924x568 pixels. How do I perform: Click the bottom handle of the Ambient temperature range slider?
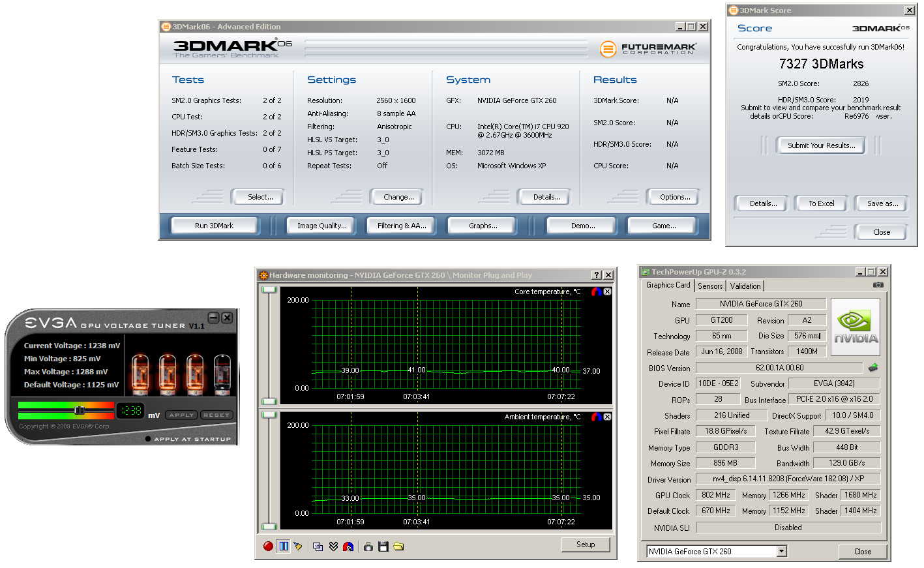(269, 526)
